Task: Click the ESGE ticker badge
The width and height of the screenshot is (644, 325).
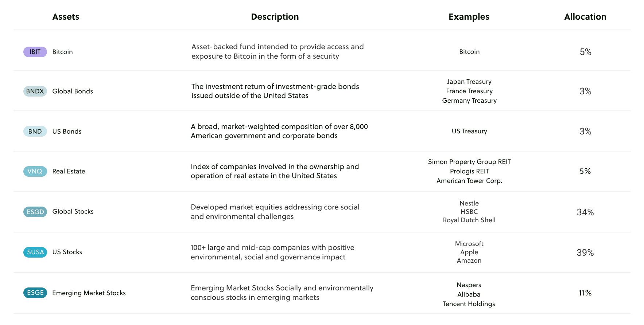Action: [x=35, y=293]
